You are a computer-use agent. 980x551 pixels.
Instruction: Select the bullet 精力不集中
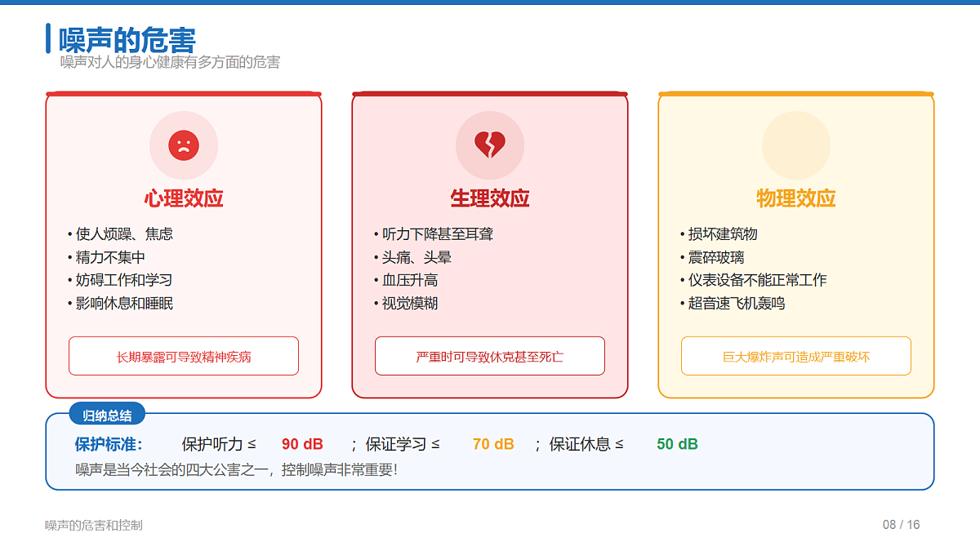point(106,257)
